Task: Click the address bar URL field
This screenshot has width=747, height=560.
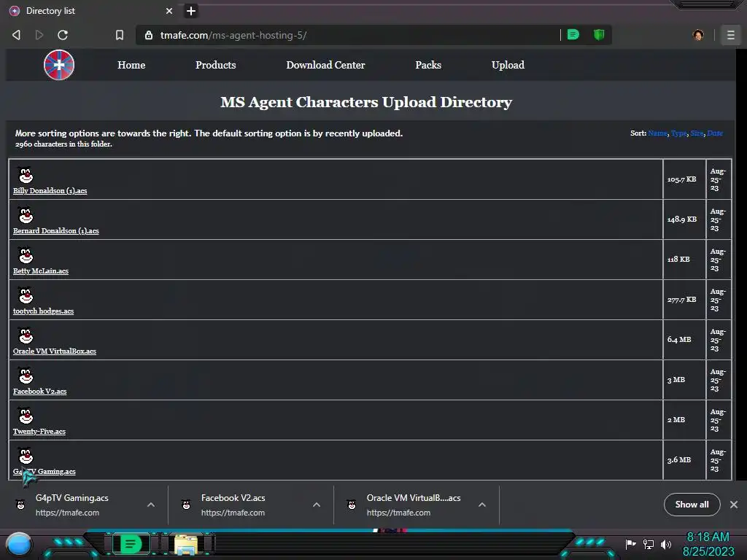Action: click(x=352, y=35)
